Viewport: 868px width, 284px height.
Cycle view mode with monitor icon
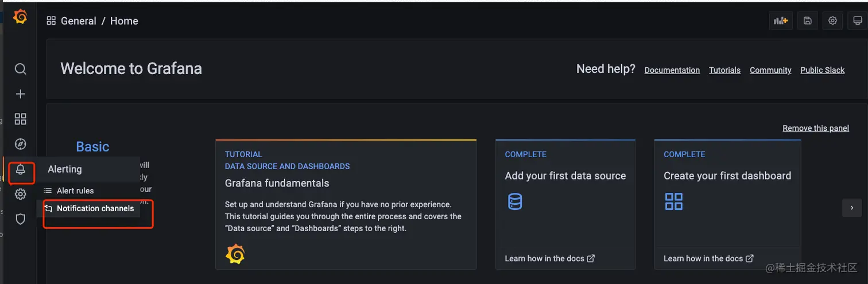pos(857,21)
